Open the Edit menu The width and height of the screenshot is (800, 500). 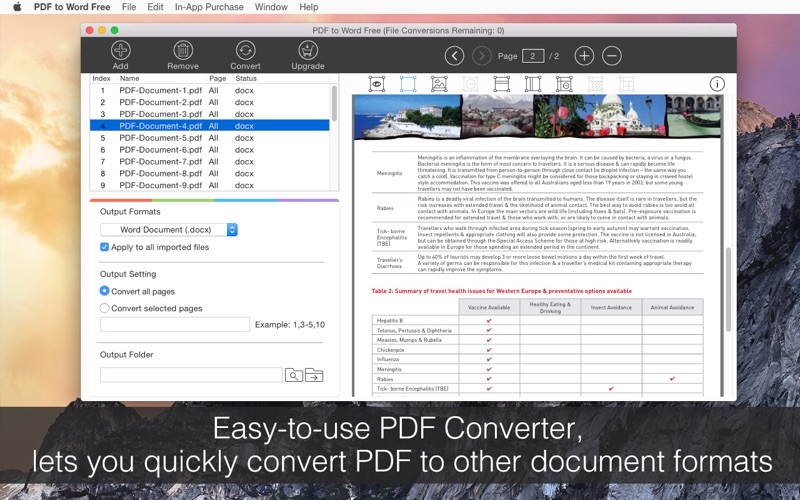[x=155, y=7]
